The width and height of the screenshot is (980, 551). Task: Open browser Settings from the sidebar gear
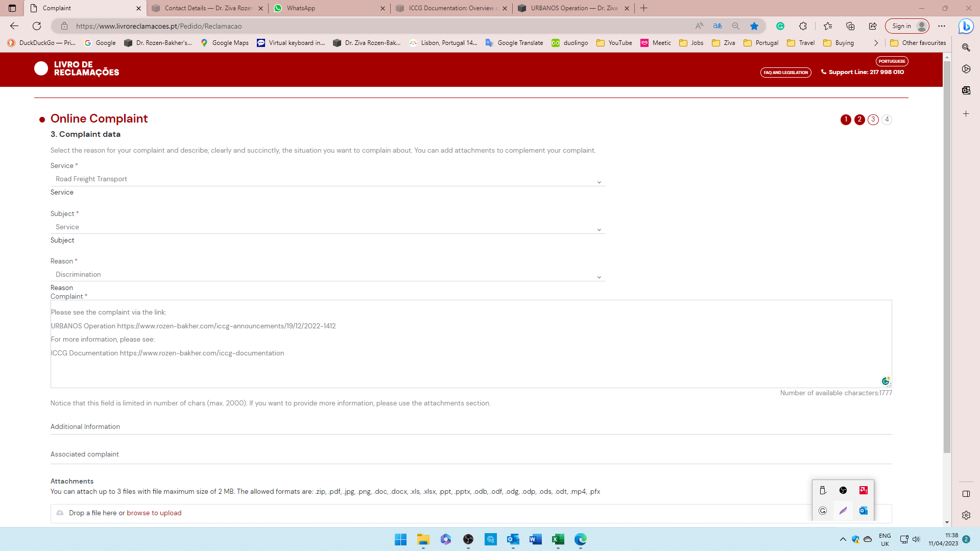click(x=966, y=515)
